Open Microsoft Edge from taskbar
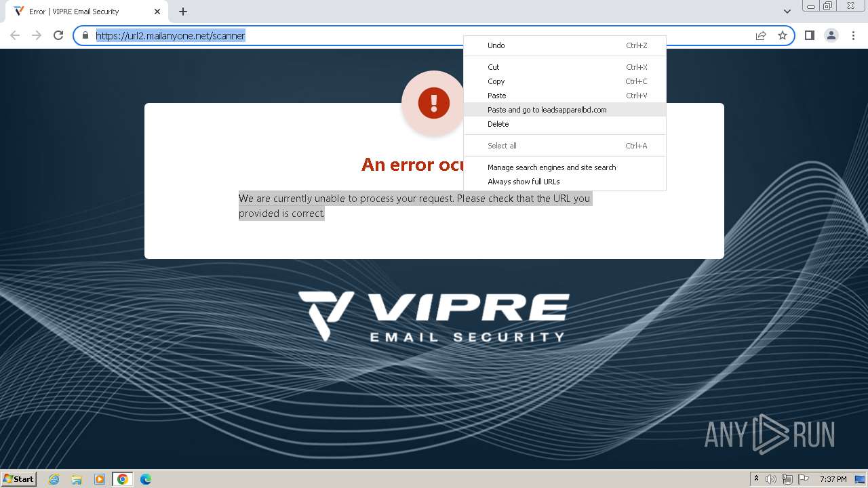 (x=146, y=479)
